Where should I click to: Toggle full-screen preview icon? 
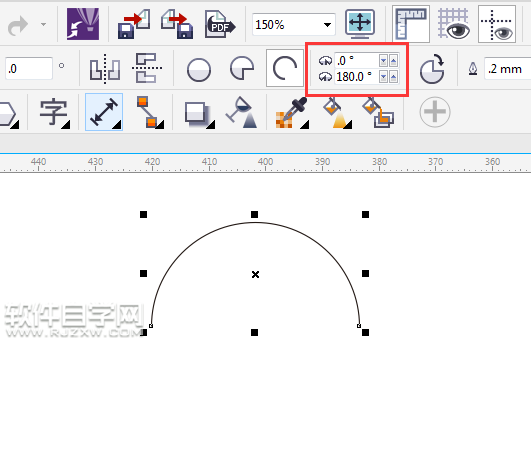point(360,23)
